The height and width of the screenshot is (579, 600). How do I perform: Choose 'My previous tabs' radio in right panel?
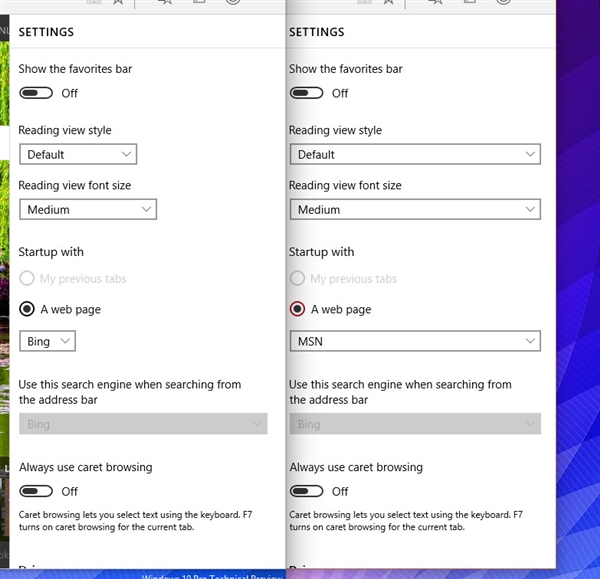click(298, 279)
